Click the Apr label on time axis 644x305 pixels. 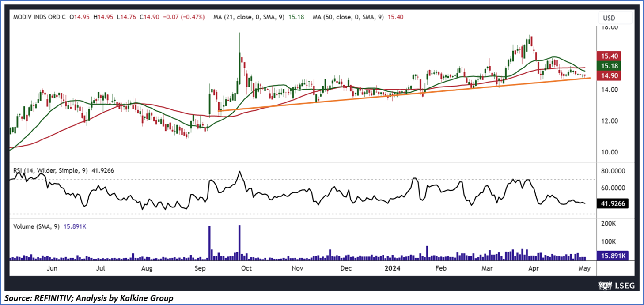[534, 268]
